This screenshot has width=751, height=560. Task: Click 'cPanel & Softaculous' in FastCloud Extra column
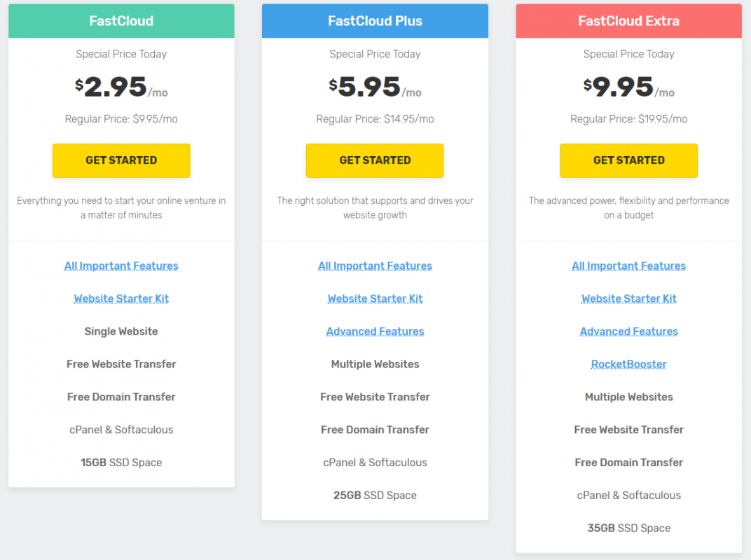[629, 496]
